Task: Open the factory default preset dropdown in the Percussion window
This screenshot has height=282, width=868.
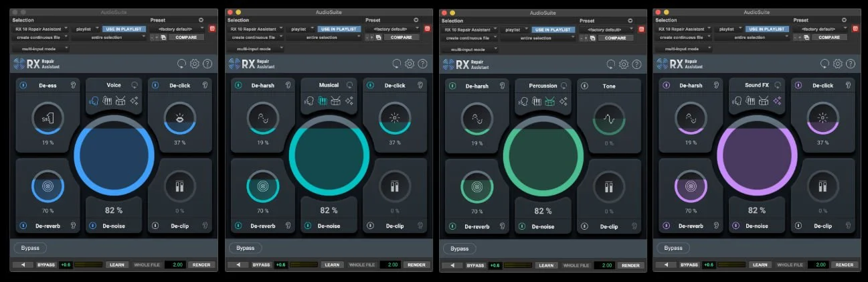Action: tap(606, 29)
